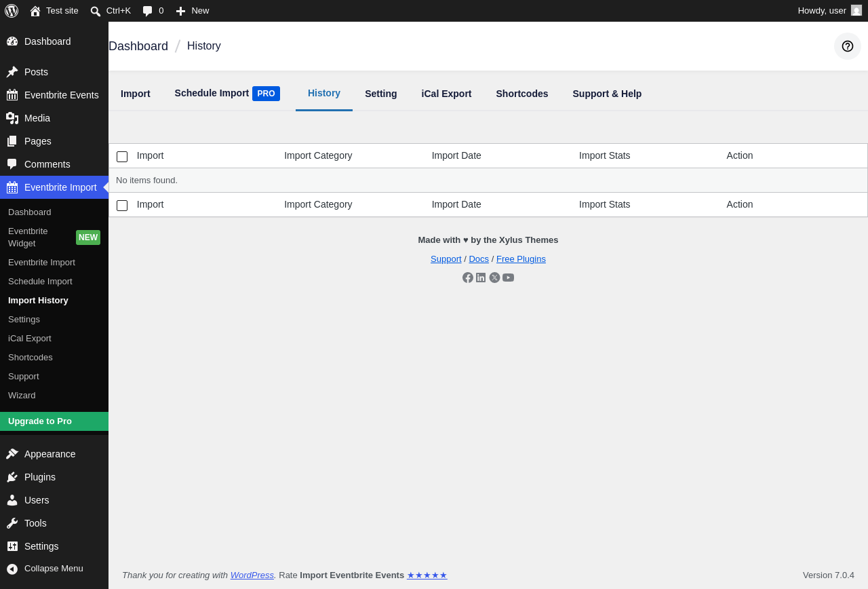Click the "Import Stats" header in the top row
This screenshot has height=589, width=868.
coord(605,155)
